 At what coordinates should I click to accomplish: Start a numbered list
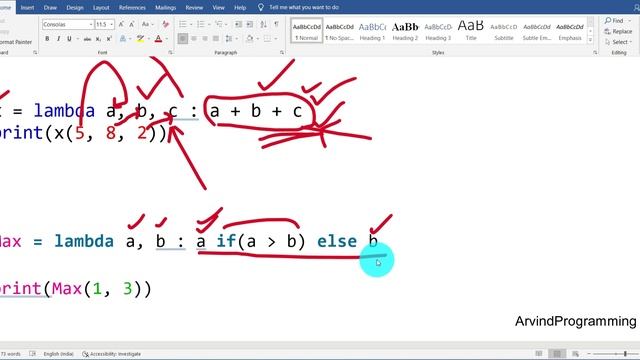point(200,24)
